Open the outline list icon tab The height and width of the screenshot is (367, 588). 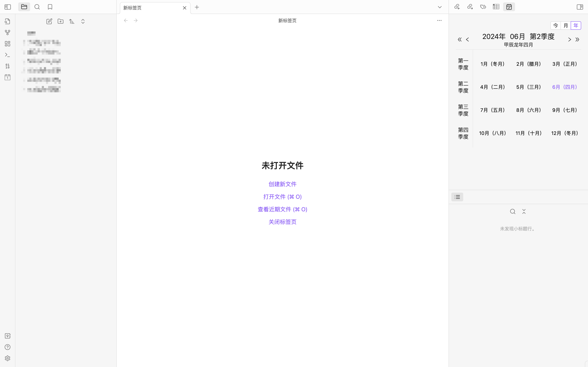[x=457, y=197]
